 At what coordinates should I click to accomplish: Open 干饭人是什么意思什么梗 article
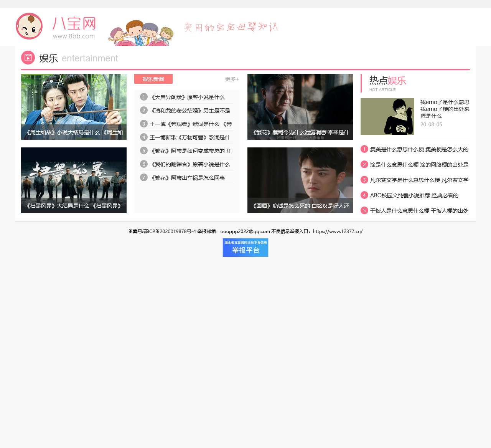pyautogui.click(x=419, y=211)
